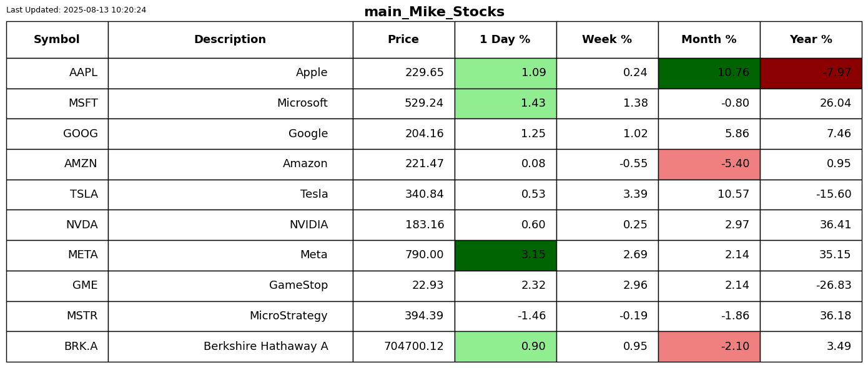Select the Week % column header
This screenshot has height=368, width=868.
click(607, 40)
